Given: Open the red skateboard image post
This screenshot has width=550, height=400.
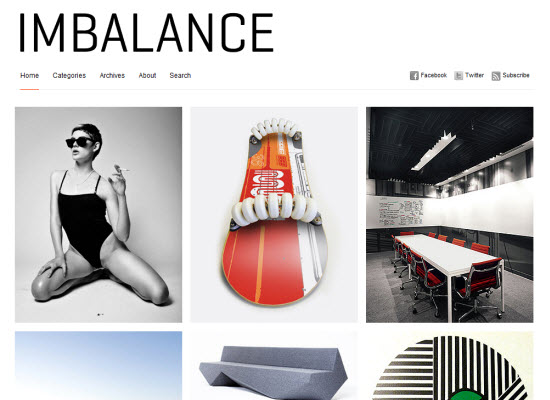Looking at the screenshot, I should [x=274, y=215].
